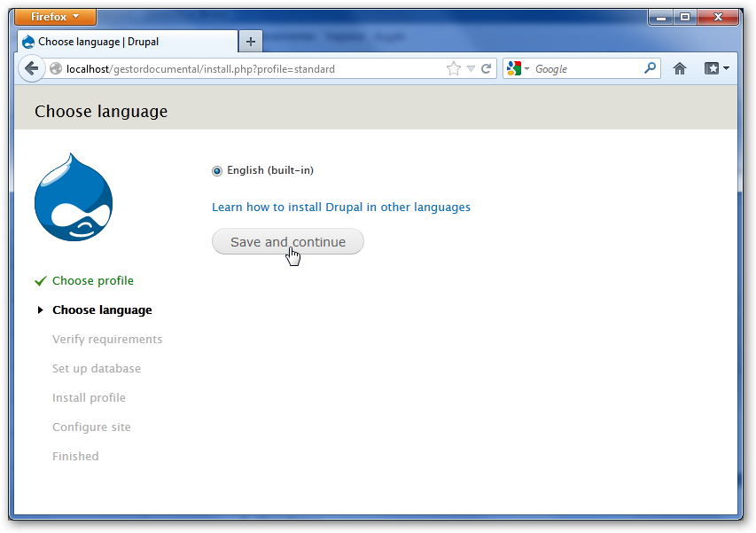756x533 pixels.
Task: Go to the Home page icon
Action: pos(680,68)
